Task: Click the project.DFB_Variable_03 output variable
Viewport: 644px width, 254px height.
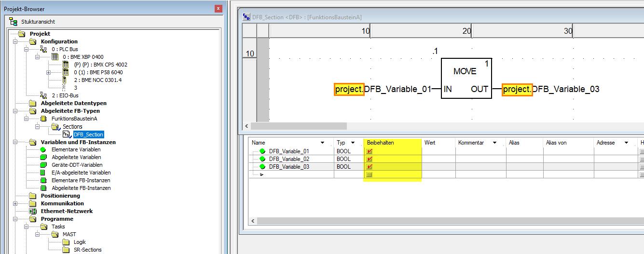Action: 550,89
